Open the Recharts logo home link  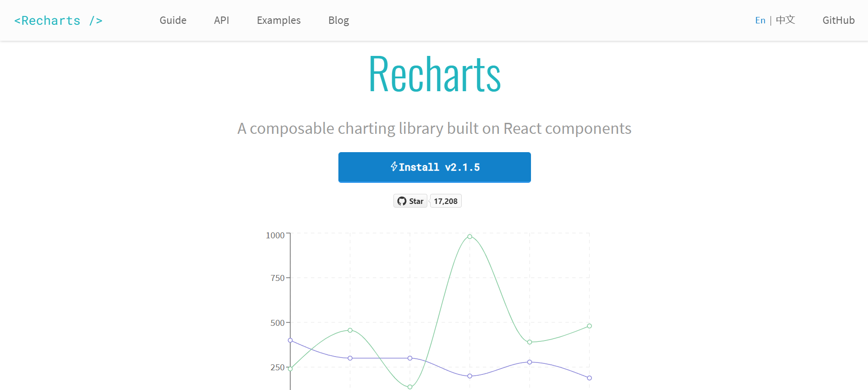pyautogui.click(x=58, y=21)
